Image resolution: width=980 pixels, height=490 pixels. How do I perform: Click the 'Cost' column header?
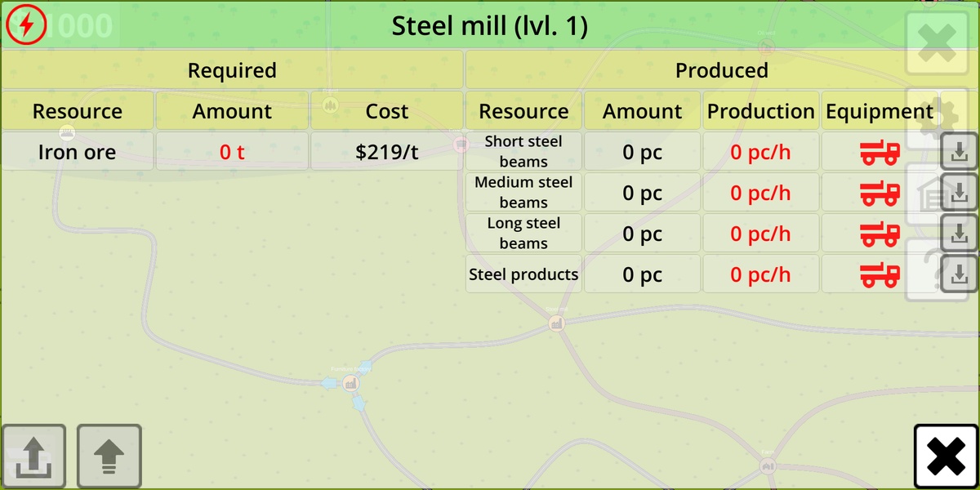coord(387,111)
